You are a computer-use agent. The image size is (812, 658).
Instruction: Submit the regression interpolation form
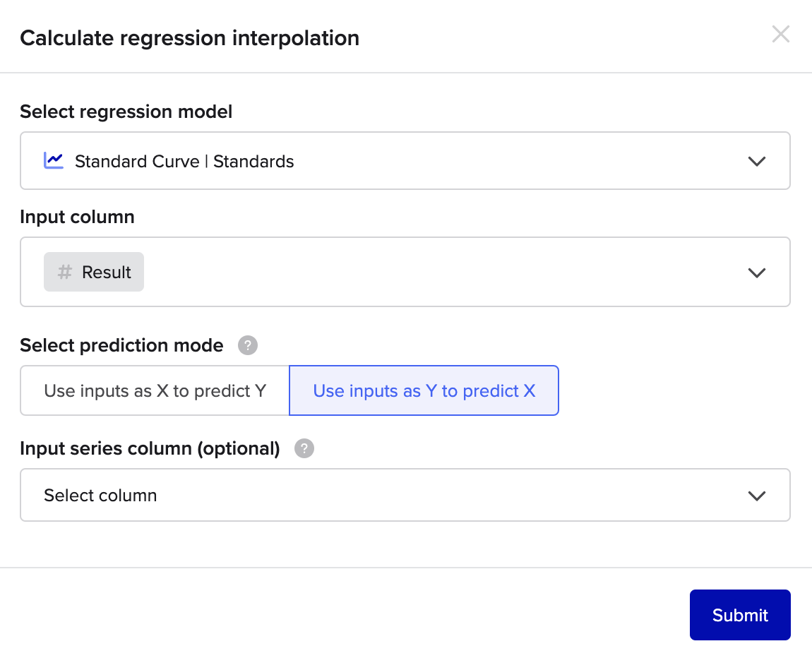[740, 615]
